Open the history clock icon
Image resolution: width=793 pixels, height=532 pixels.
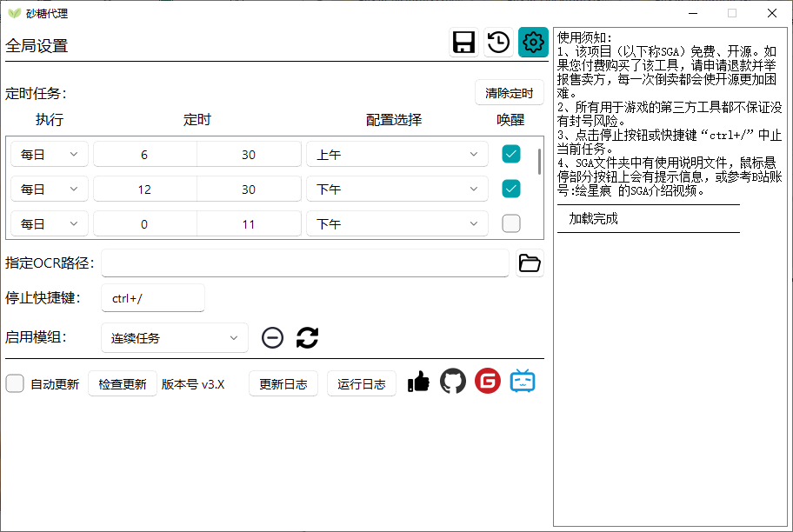tap(498, 42)
